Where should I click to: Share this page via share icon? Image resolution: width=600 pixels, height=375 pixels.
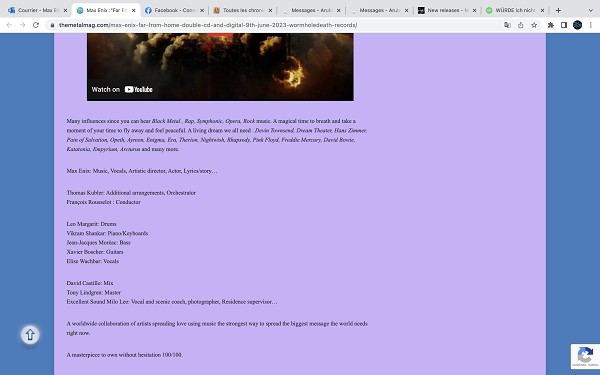(520, 25)
